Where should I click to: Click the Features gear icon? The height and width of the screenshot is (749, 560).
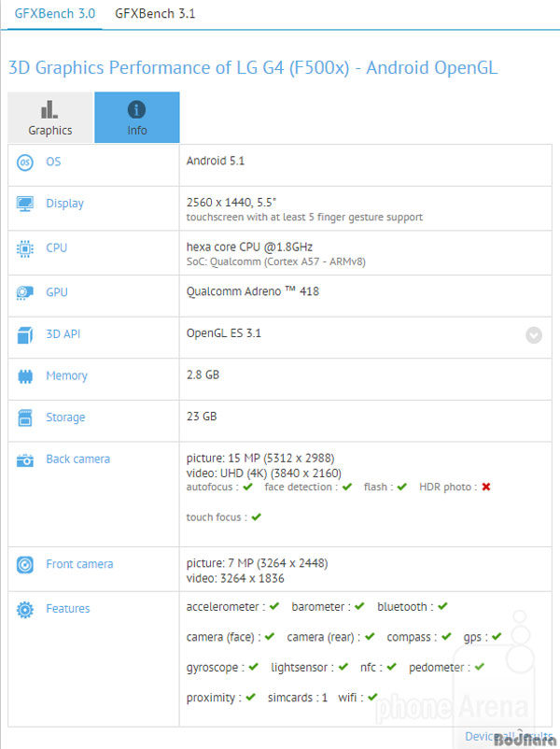[25, 610]
